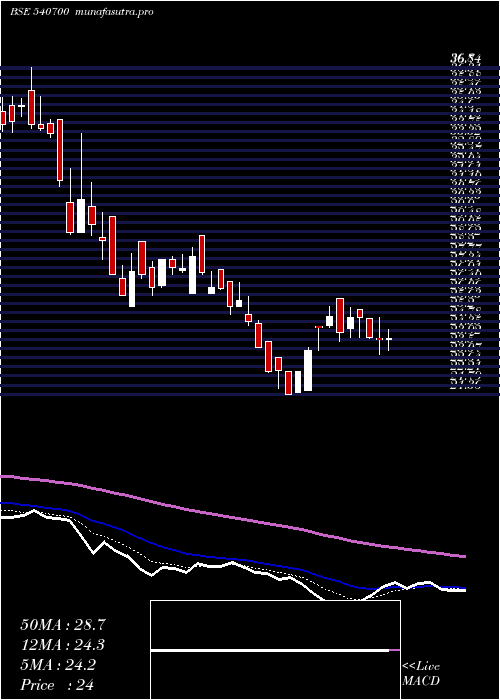Click the "5MA : 24.2" readout

(58, 665)
